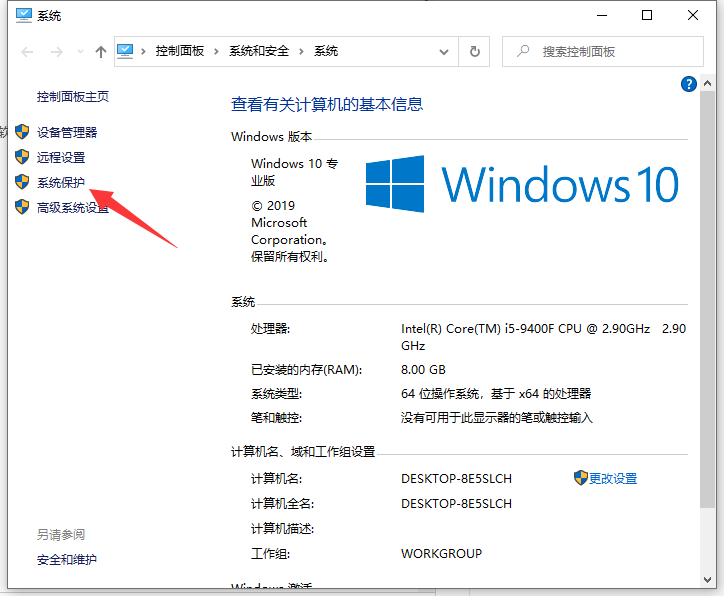The height and width of the screenshot is (596, 724).
Task: Navigate to 控制面板 in the breadcrumb
Action: pos(182,51)
